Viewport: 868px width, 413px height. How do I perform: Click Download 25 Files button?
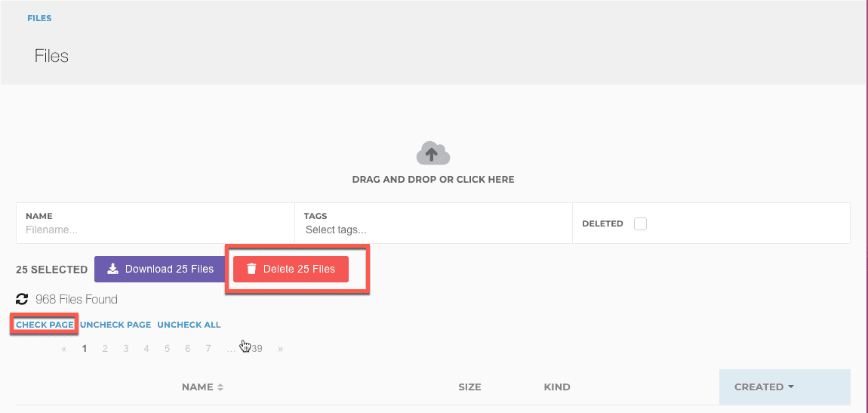[x=160, y=269]
